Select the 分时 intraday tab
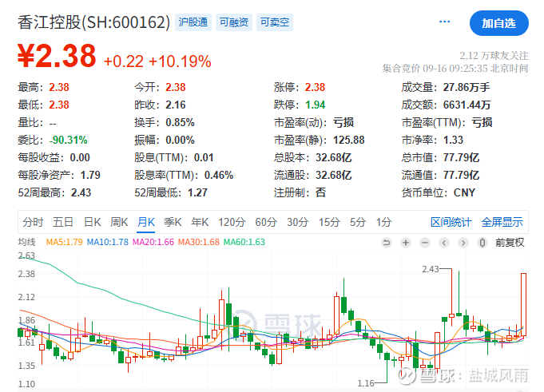Viewport: 544px width, 392px height. (x=33, y=222)
